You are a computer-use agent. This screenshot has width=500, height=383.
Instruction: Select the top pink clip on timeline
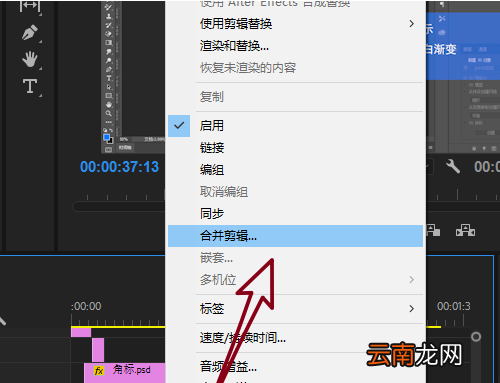pos(81,332)
